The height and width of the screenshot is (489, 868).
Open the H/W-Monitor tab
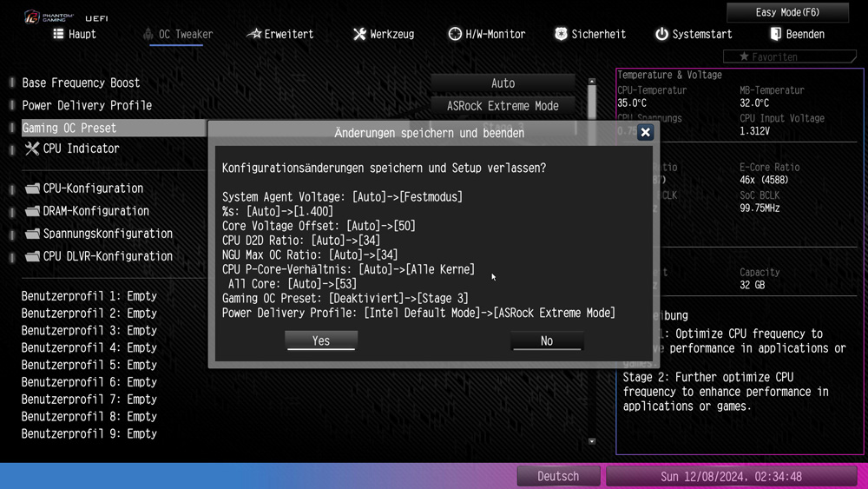click(x=487, y=35)
